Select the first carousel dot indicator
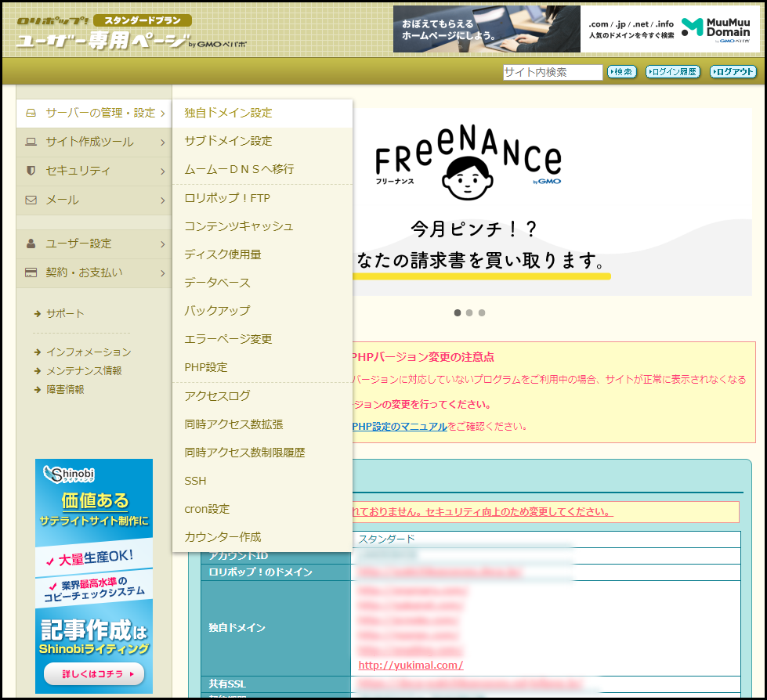 pyautogui.click(x=458, y=312)
